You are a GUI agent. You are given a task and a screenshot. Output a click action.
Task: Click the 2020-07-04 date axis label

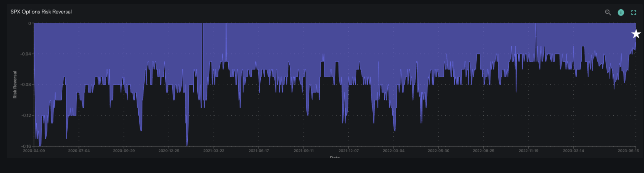[79, 151]
